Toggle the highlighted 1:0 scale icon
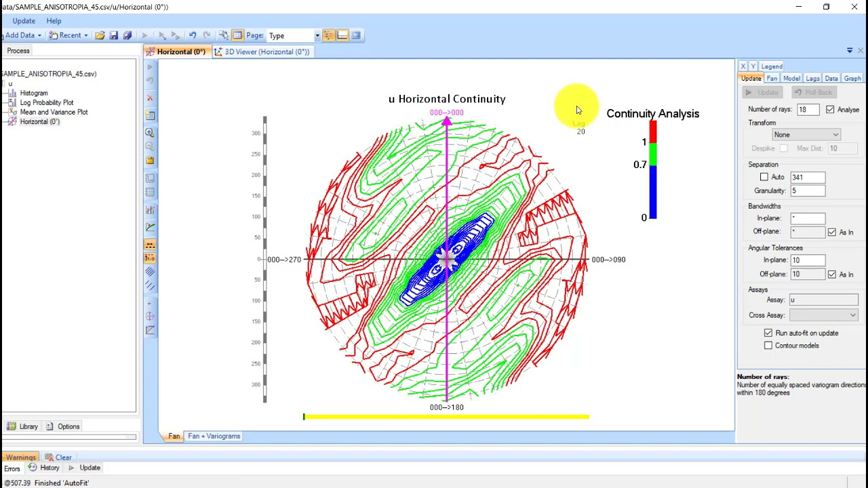The image size is (868, 488). (x=150, y=258)
